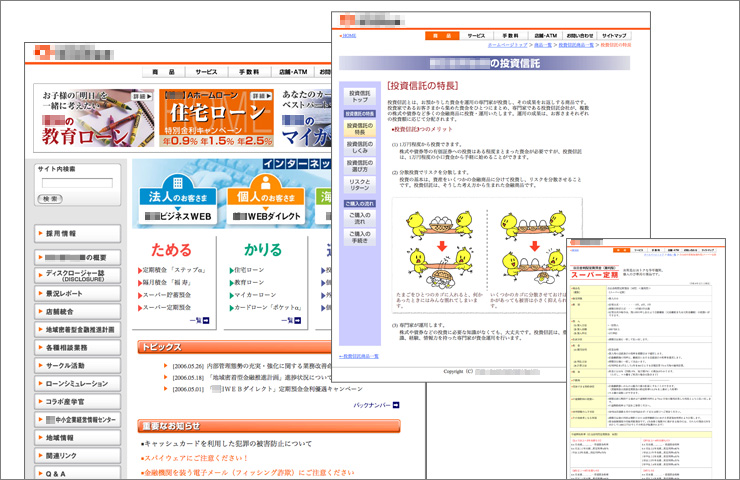The width and height of the screenshot is (740, 480).
Task: Open ローンシミュレーション sidebar item
Action: pyautogui.click(x=77, y=384)
